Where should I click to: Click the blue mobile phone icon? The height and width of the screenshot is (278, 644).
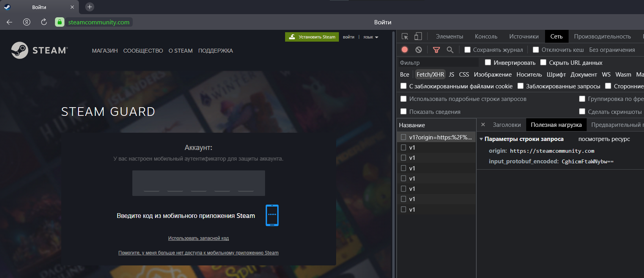272,215
